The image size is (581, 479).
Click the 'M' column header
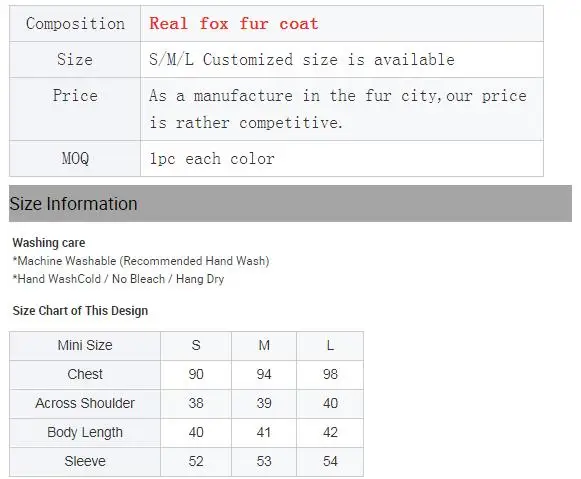(264, 346)
